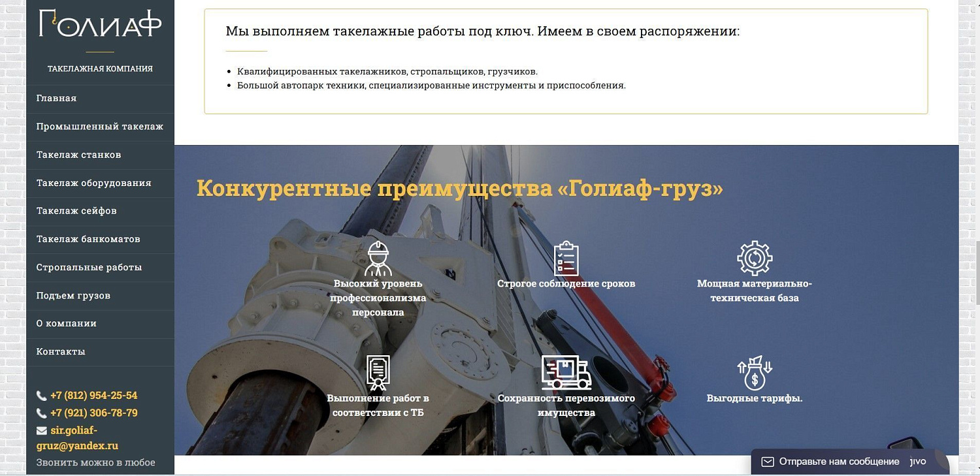Click the phone icon beside +7 (921) 306-78-79
Screen dimensions: 980x476
pos(42,413)
